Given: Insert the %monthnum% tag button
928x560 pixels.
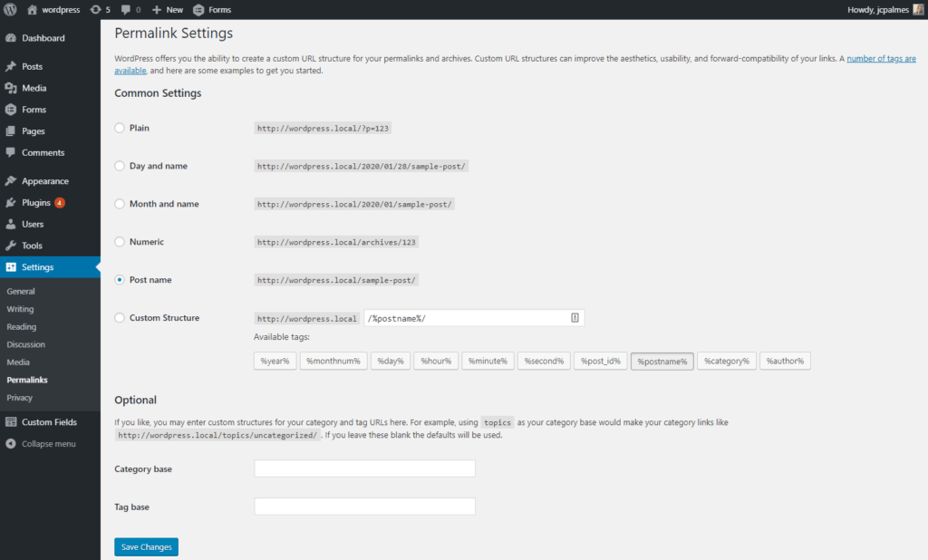Looking at the screenshot, I should pyautogui.click(x=333, y=361).
